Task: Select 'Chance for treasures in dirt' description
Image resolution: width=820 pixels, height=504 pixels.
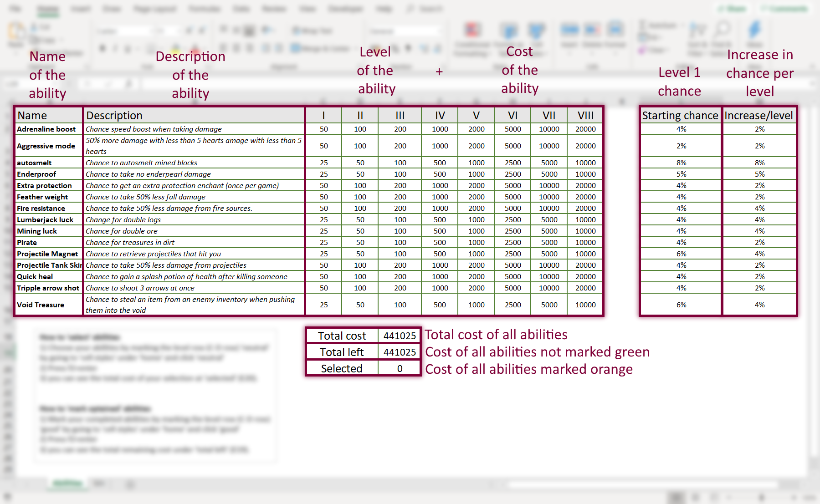Action: pos(194,243)
